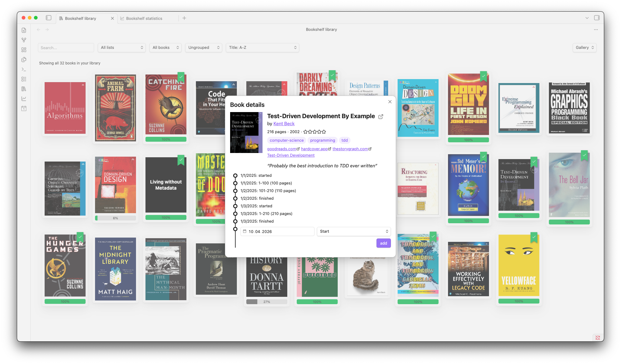Click the 10.04.2026 date input
The image size is (621, 364).
point(277,231)
